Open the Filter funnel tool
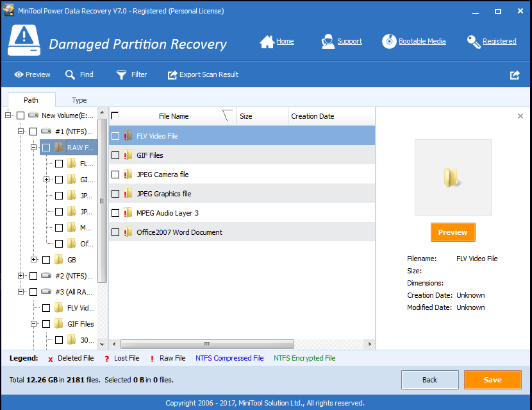Screen dimensions: 532x410 [121, 74]
